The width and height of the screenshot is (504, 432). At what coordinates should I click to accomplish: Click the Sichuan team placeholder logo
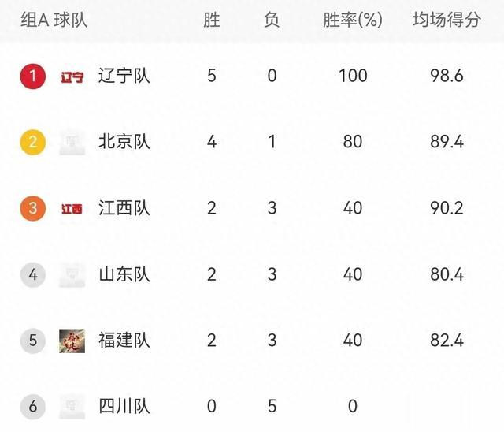(x=72, y=407)
